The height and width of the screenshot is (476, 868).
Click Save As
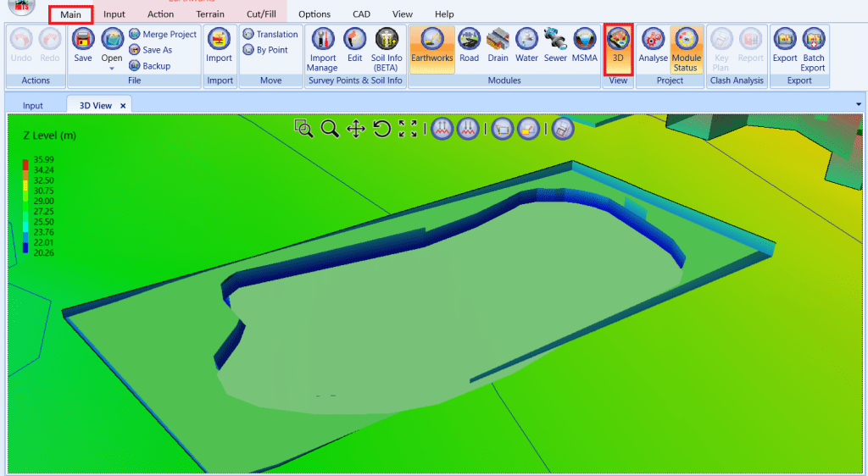151,50
